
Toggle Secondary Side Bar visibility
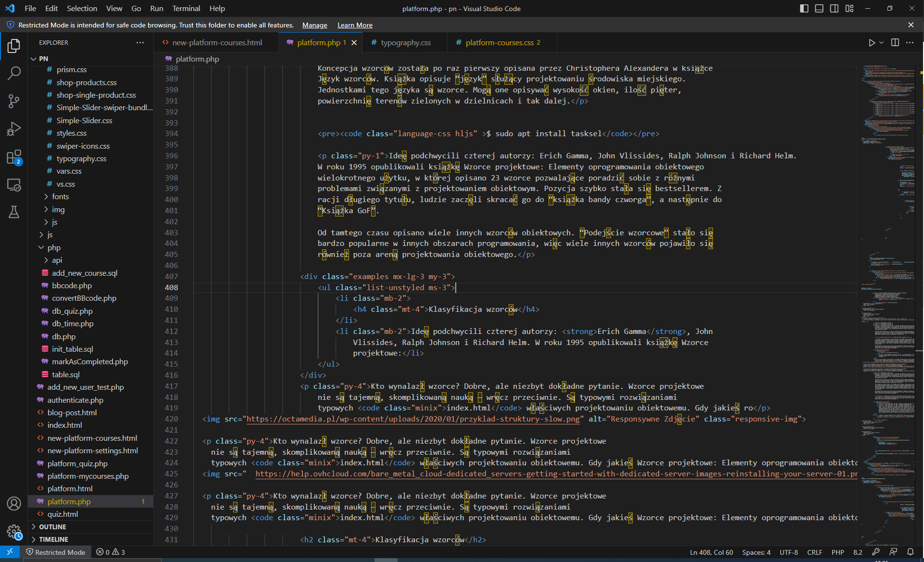tap(835, 9)
